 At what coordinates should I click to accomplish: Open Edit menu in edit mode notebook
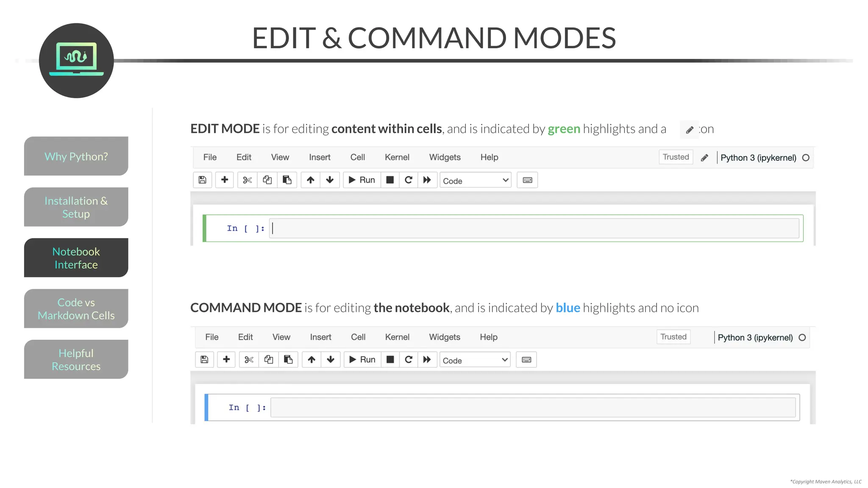(x=244, y=157)
